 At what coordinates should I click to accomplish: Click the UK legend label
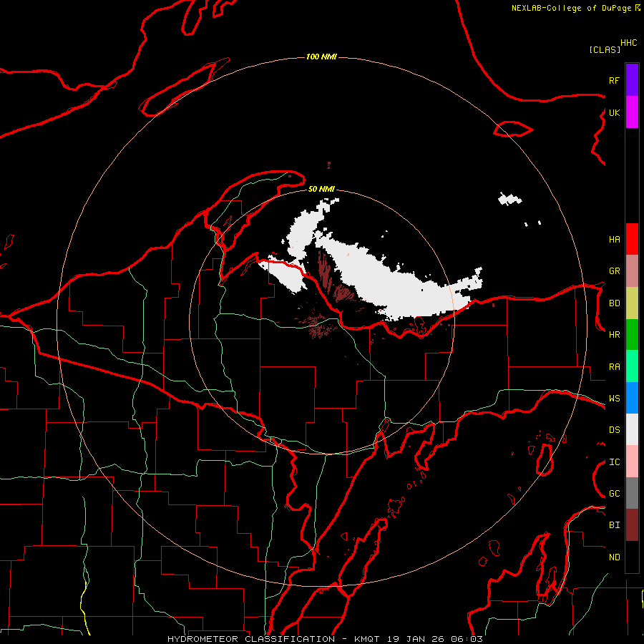pyautogui.click(x=614, y=112)
